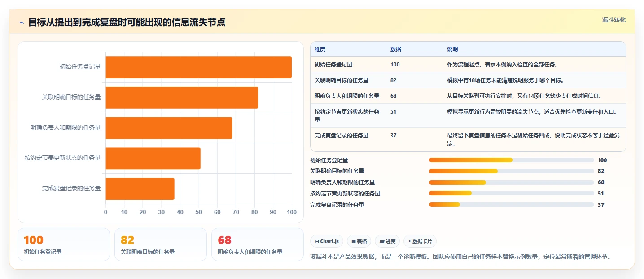This screenshot has height=279, width=644.
Task: Click the 完成复盘记录的任务量 chart bar
Action: coord(140,189)
